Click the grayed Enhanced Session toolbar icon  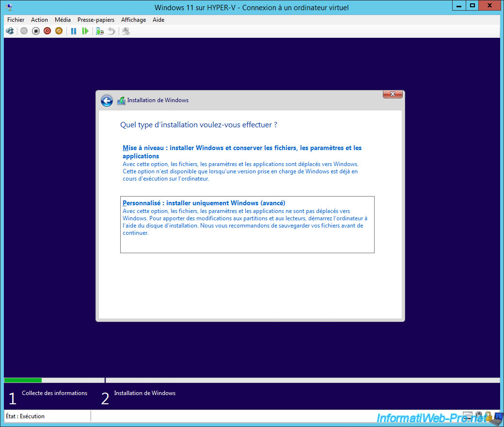(126, 31)
